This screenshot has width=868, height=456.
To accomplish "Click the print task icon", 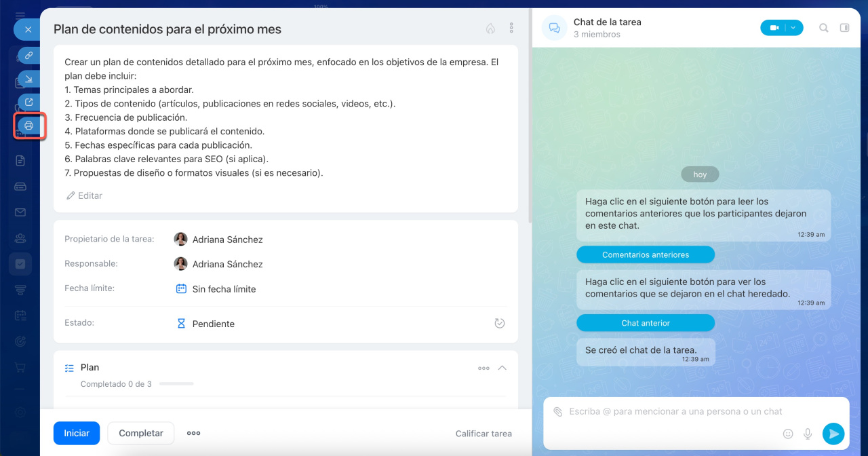I will (x=29, y=126).
